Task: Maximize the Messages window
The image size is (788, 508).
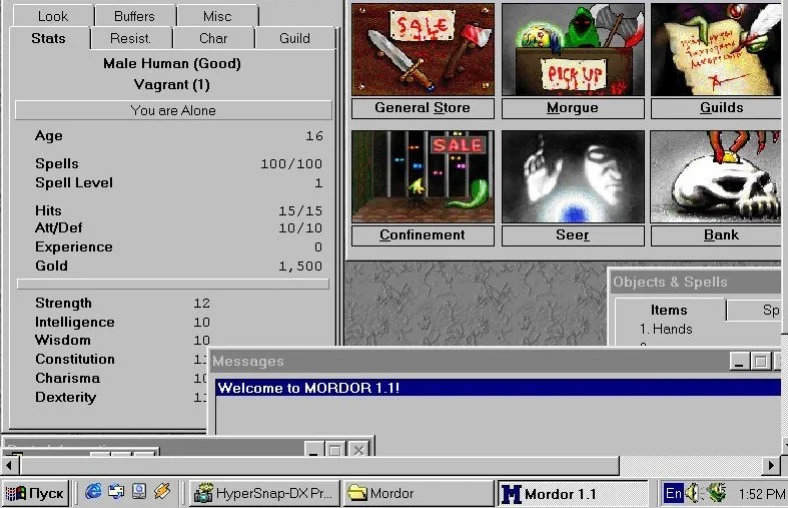Action: (760, 361)
